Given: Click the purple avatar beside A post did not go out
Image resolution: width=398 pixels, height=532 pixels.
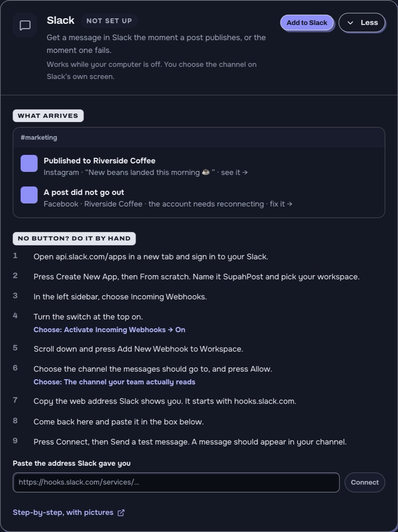Looking at the screenshot, I should [29, 195].
